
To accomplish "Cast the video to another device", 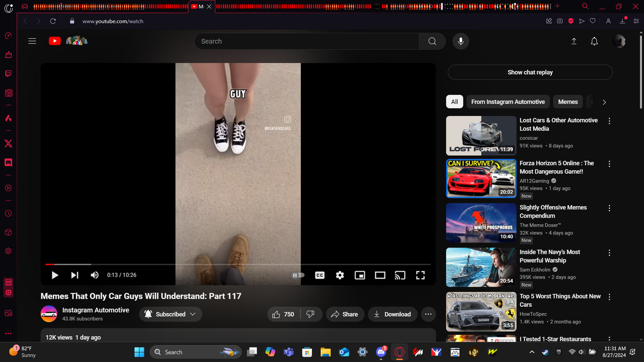I will point(400,275).
